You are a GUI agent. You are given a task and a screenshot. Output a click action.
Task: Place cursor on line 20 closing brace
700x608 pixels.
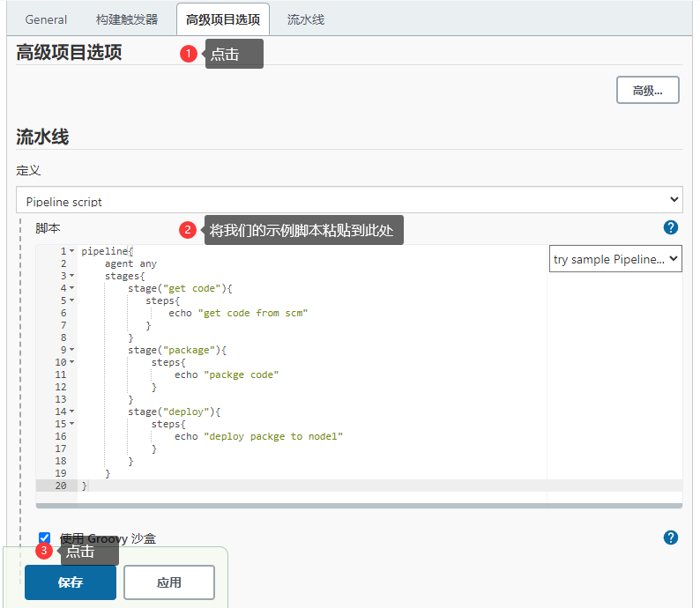pyautogui.click(x=85, y=486)
